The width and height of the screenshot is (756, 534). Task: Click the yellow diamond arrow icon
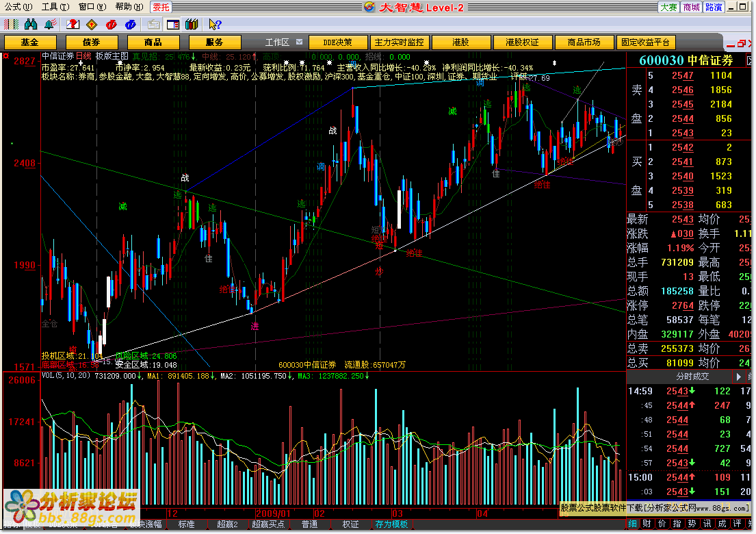tap(92, 24)
